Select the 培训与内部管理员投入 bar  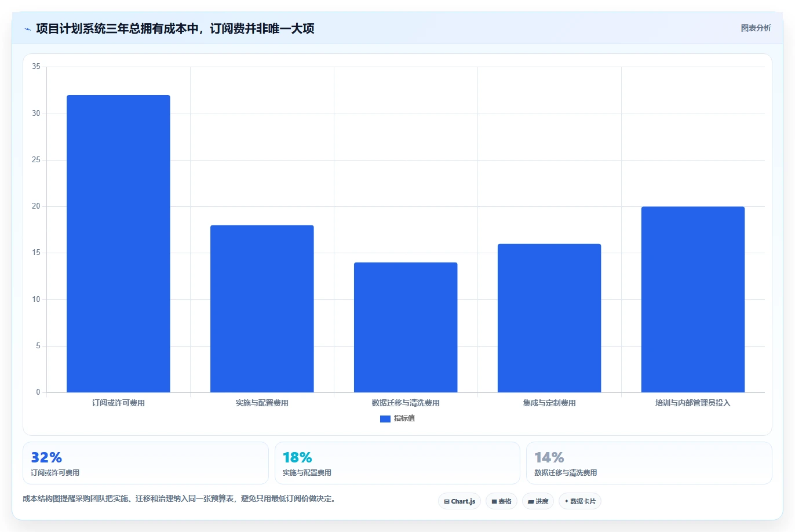(693, 300)
